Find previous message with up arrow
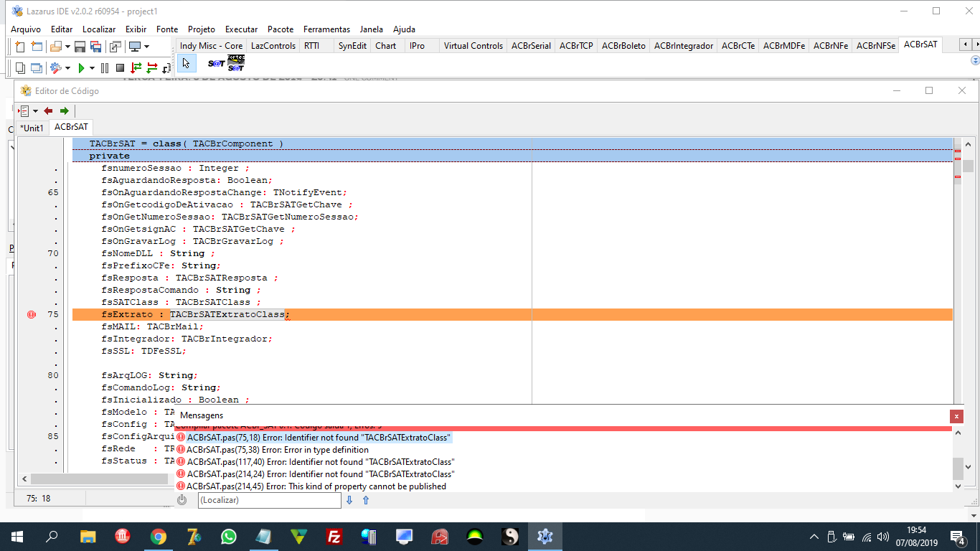This screenshot has height=551, width=980. click(365, 500)
